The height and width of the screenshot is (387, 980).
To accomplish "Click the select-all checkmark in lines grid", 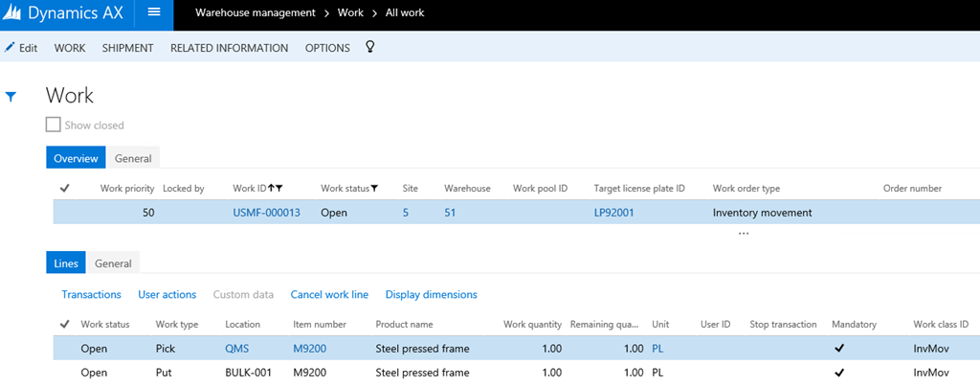I will click(x=64, y=325).
